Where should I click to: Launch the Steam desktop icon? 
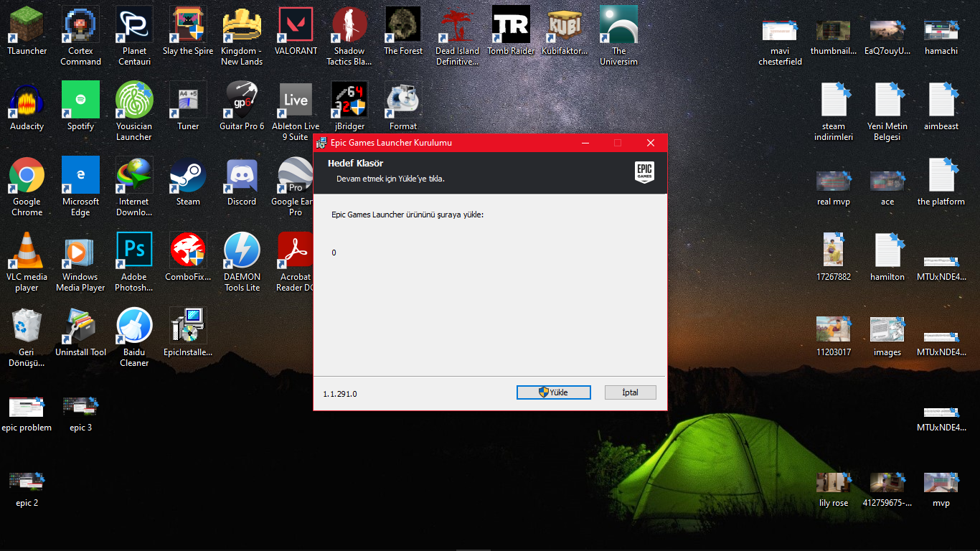point(188,182)
